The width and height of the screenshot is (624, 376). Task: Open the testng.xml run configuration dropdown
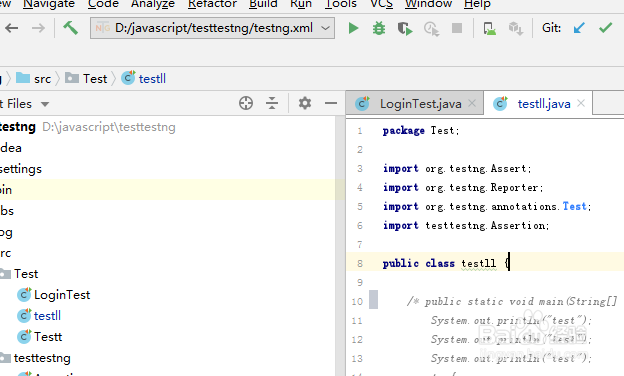point(212,28)
